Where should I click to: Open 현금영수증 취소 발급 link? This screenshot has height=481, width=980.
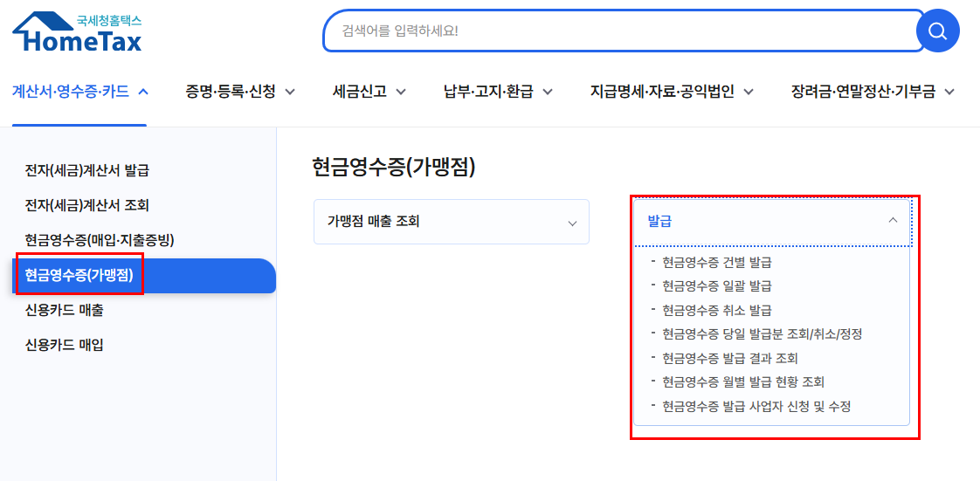coord(717,311)
